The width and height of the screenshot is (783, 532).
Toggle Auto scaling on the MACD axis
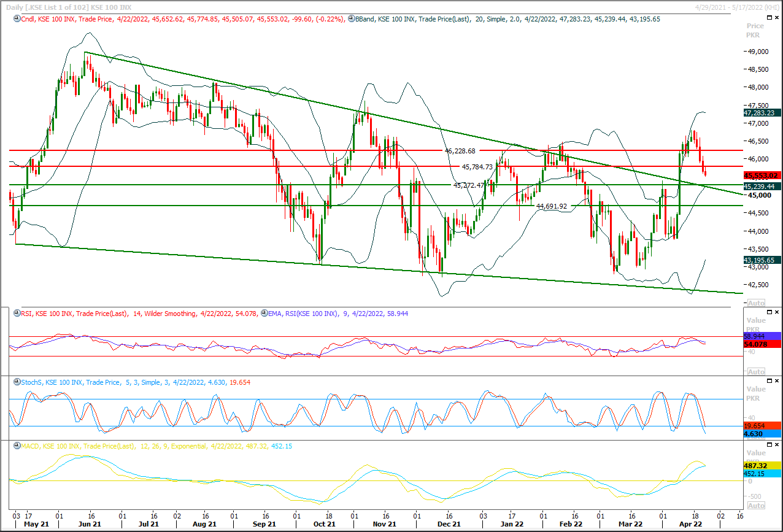point(756,506)
